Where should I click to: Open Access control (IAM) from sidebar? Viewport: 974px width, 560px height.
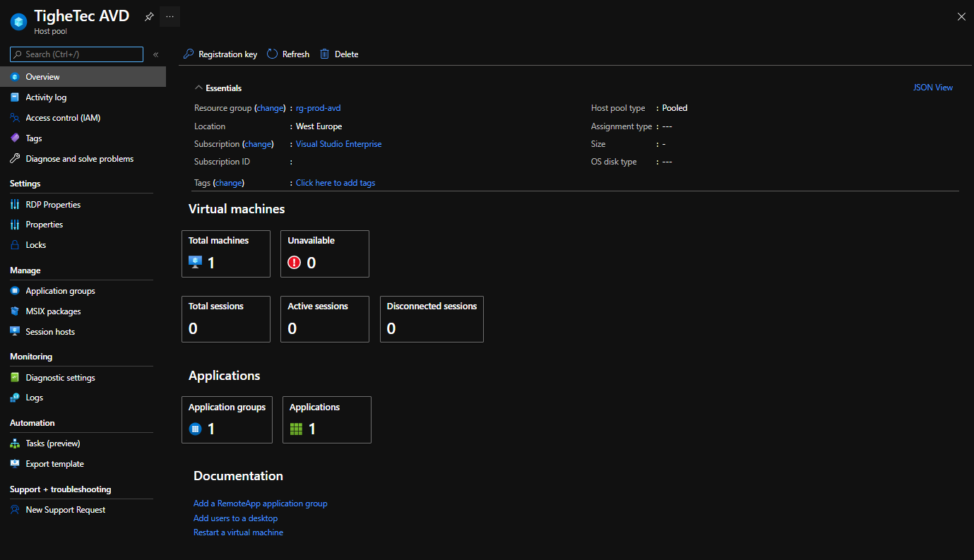pos(63,118)
